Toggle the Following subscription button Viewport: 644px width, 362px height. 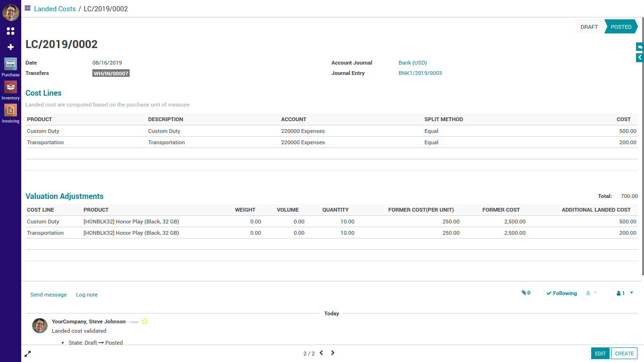[x=561, y=293]
